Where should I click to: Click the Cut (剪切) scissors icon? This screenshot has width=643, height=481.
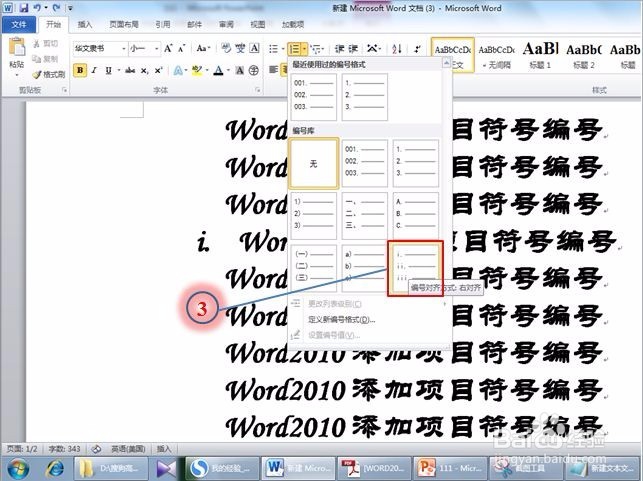[37, 43]
